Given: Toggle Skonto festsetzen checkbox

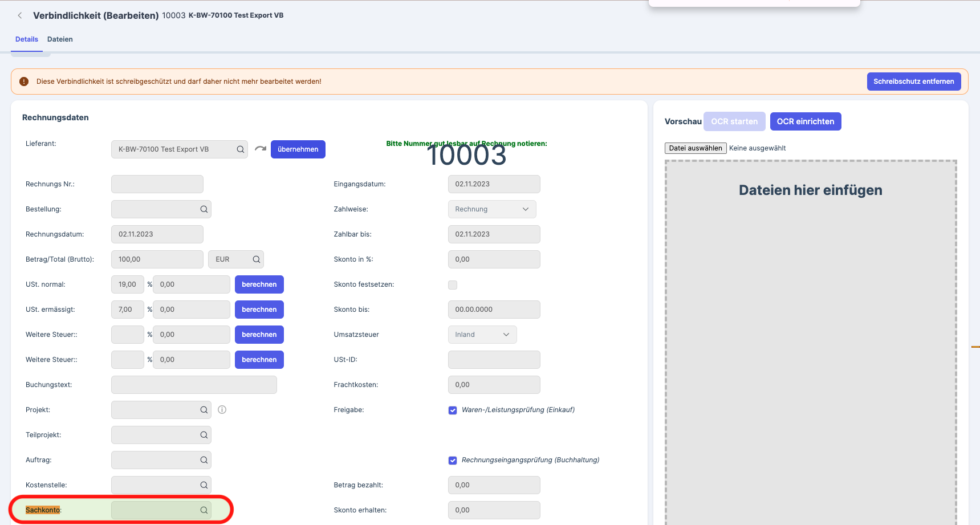Looking at the screenshot, I should (453, 284).
